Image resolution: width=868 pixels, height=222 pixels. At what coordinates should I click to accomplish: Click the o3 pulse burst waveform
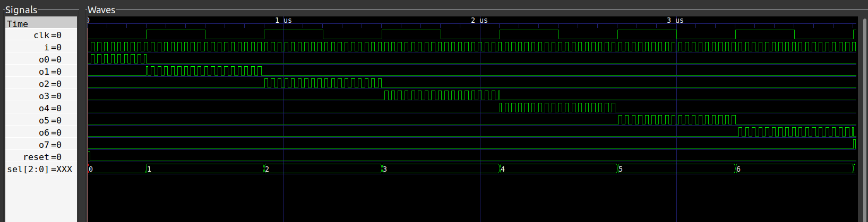pyautogui.click(x=442, y=95)
